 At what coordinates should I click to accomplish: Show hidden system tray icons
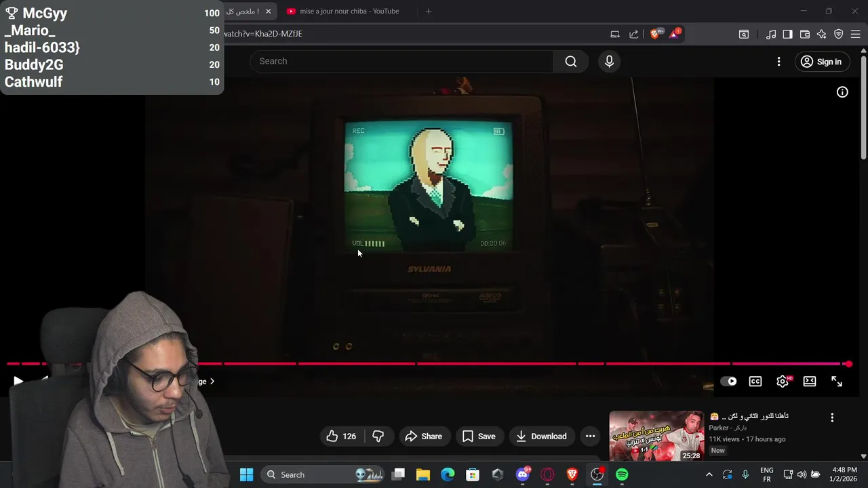[709, 475]
